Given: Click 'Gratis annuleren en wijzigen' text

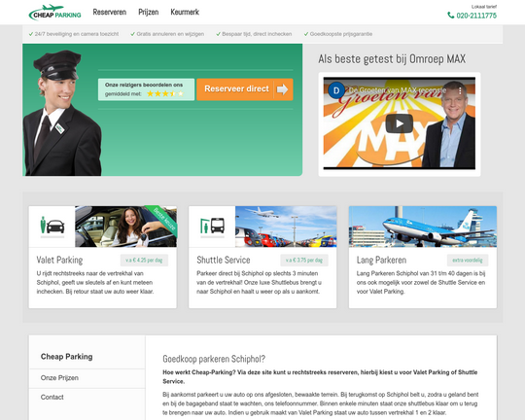Looking at the screenshot, I should click(170, 34).
